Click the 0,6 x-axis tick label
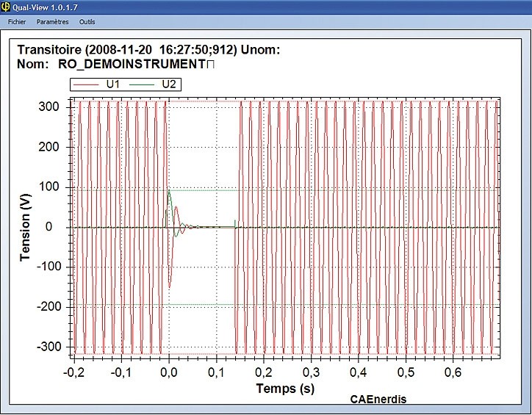 [x=453, y=372]
